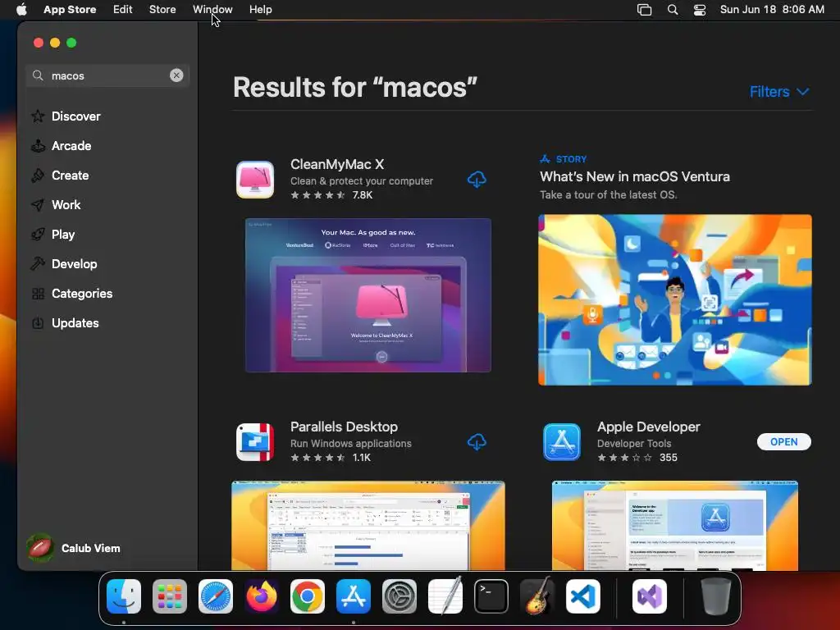Screen dimensions: 840x630
Task: Click the date and time in menu bar
Action: [x=772, y=9]
